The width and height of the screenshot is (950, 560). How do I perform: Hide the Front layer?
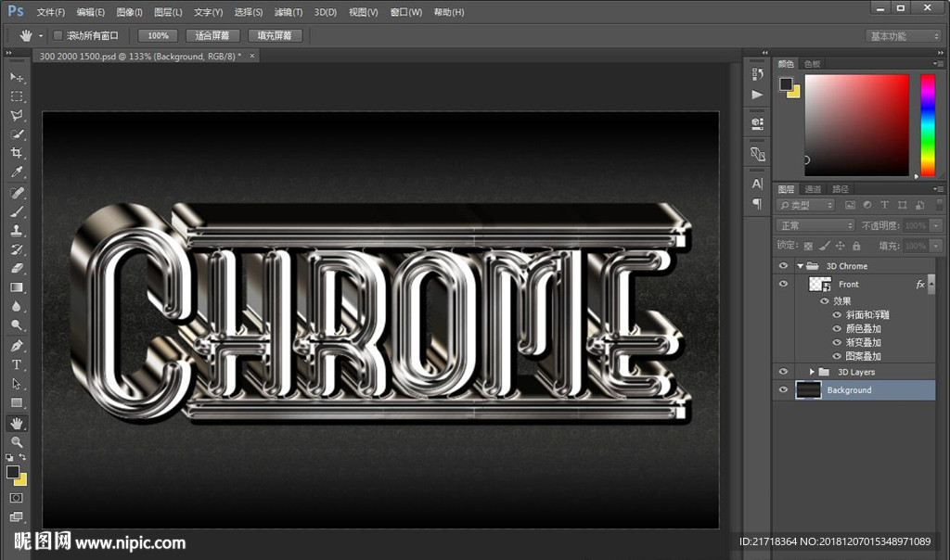point(783,284)
